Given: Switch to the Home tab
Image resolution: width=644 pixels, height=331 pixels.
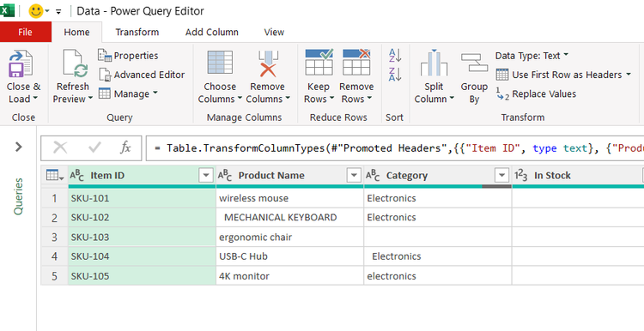Looking at the screenshot, I should [x=76, y=32].
